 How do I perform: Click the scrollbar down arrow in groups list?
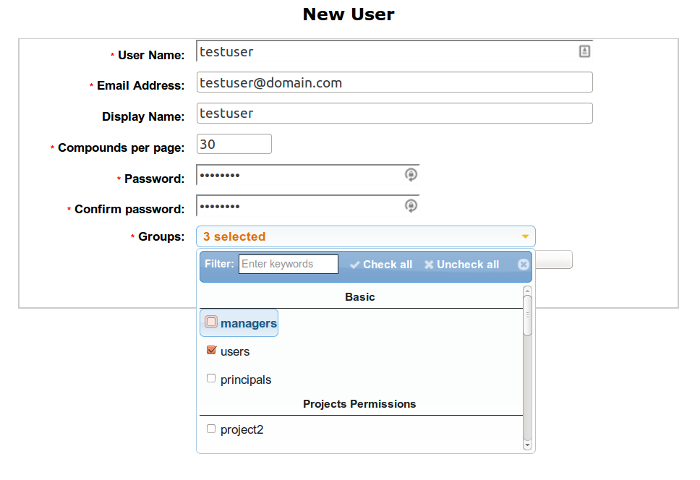527,445
